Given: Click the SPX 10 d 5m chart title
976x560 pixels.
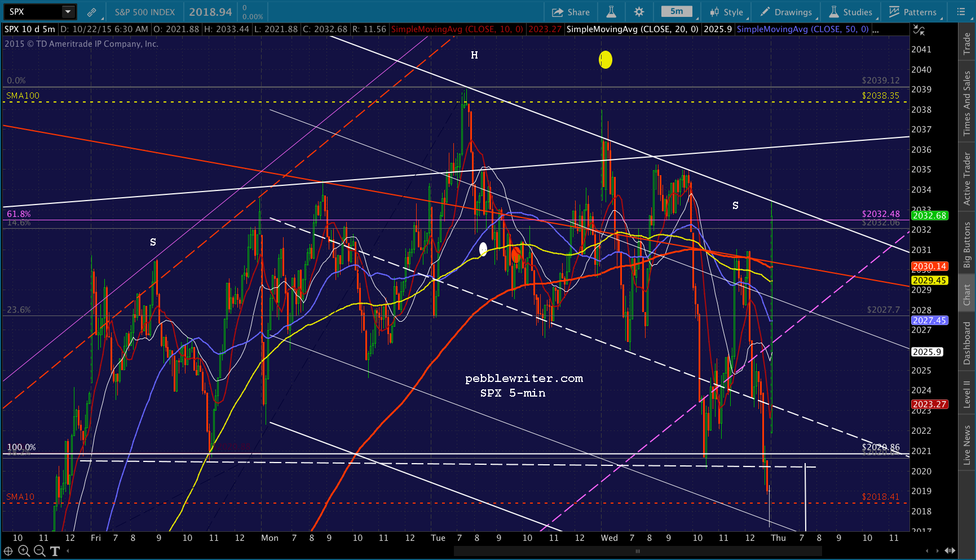Looking at the screenshot, I should 30,29.
